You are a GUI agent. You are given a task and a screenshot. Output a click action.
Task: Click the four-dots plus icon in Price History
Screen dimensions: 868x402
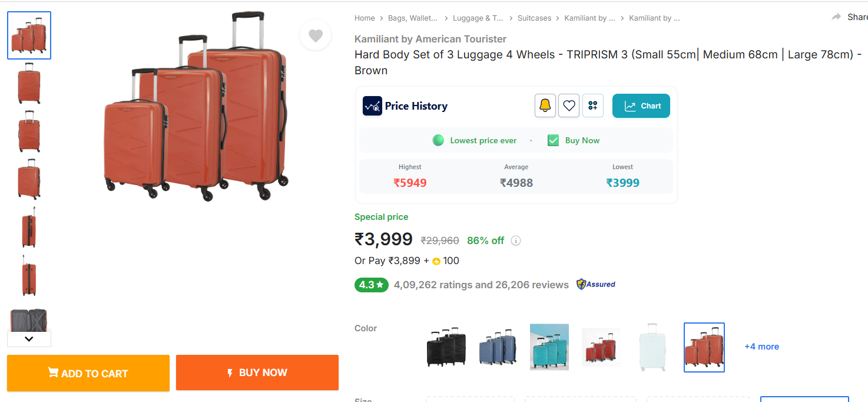[x=592, y=106]
